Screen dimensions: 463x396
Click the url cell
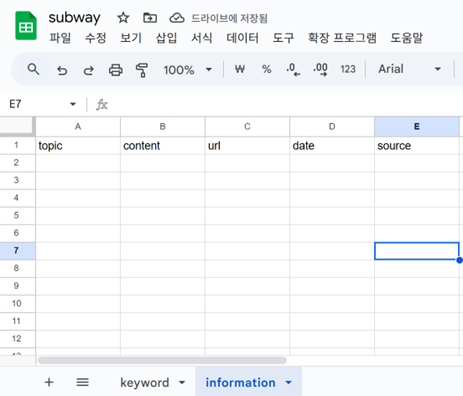tap(247, 146)
